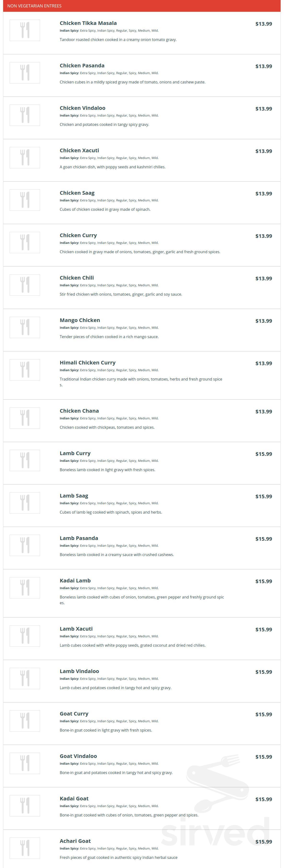
Task: Click the fork-knife icon for Goat Curry
Action: point(25,721)
